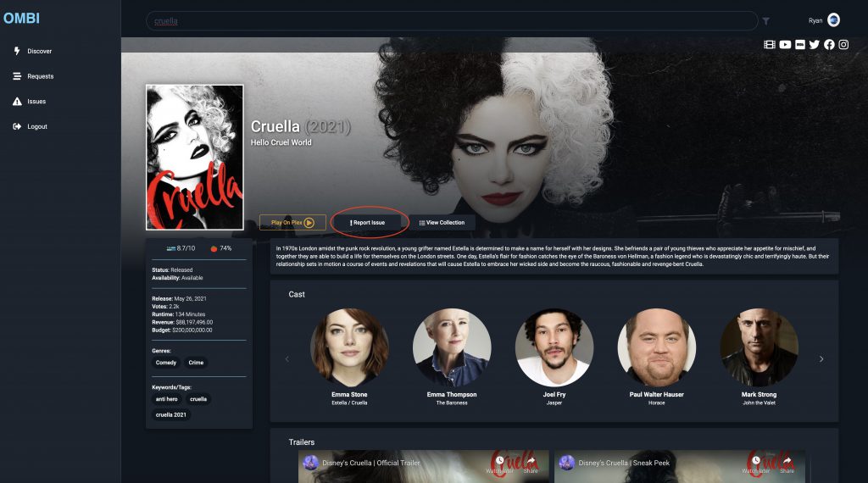Open Emma Stone's cast photo
This screenshot has width=868, height=483.
pos(349,347)
